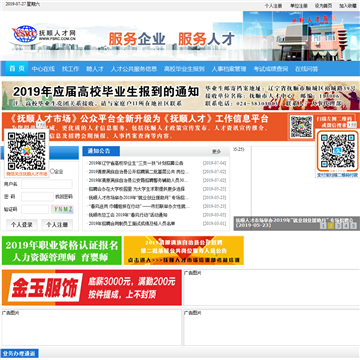Screen dimensions: 360x360
Task: Jump to slide 2 in the slideshow
Action: (x=331, y=226)
